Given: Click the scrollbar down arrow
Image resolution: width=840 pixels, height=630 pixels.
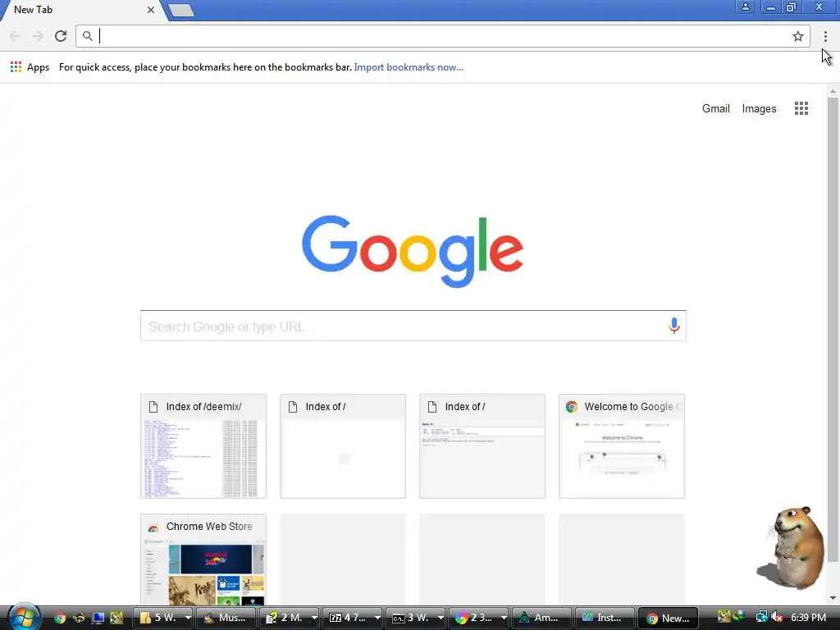Looking at the screenshot, I should click(x=833, y=598).
